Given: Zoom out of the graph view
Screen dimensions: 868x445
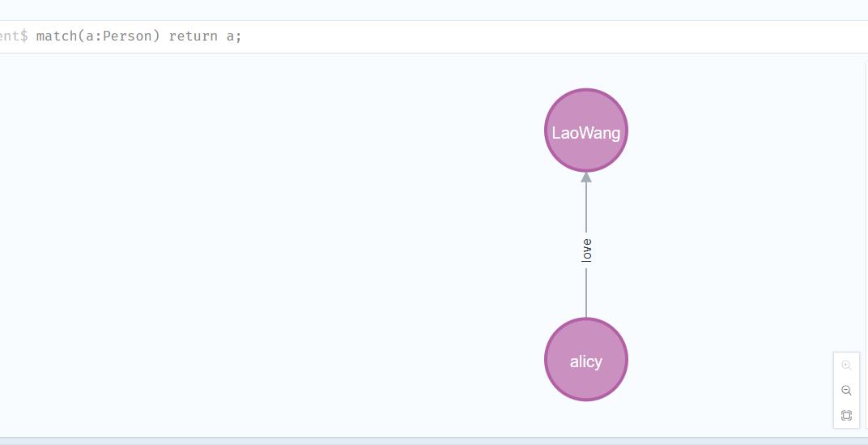Looking at the screenshot, I should tap(846, 390).
